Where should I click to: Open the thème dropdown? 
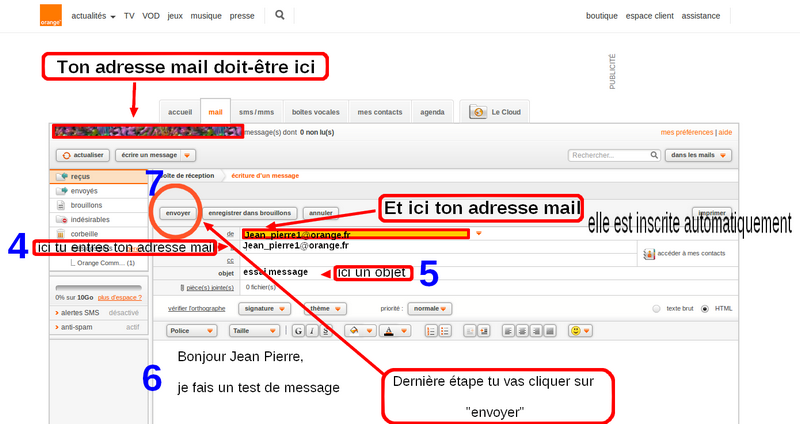click(325, 309)
